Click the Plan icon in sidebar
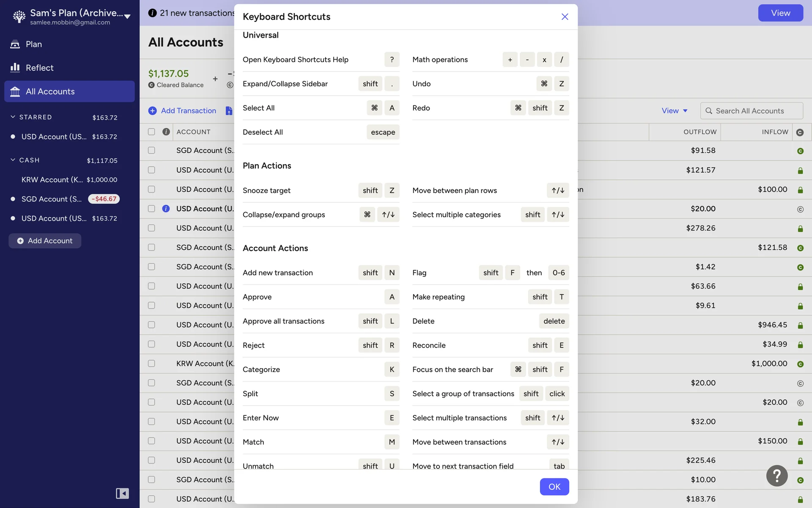The height and width of the screenshot is (508, 812). (15, 44)
